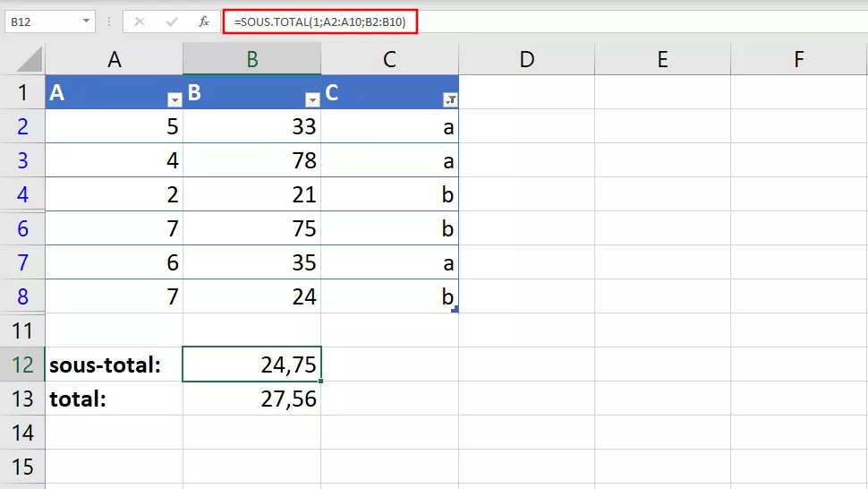Click the cell containing 35
The width and height of the screenshot is (868, 489).
pyautogui.click(x=251, y=262)
